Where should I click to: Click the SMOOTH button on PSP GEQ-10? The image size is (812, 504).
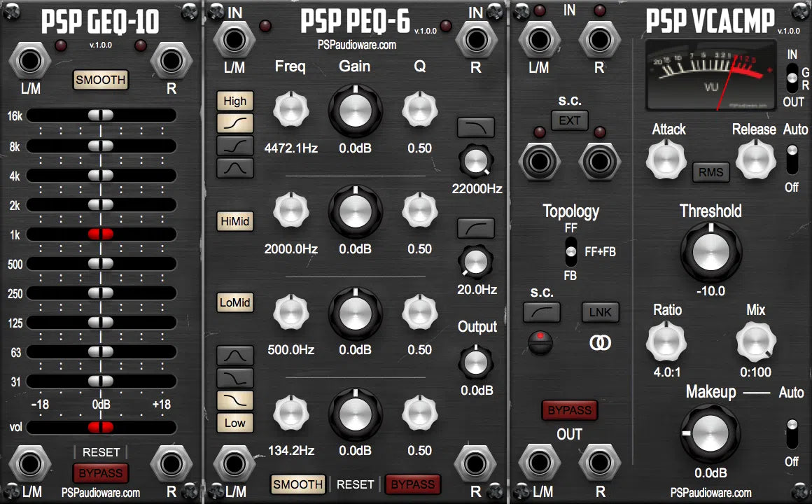click(100, 80)
